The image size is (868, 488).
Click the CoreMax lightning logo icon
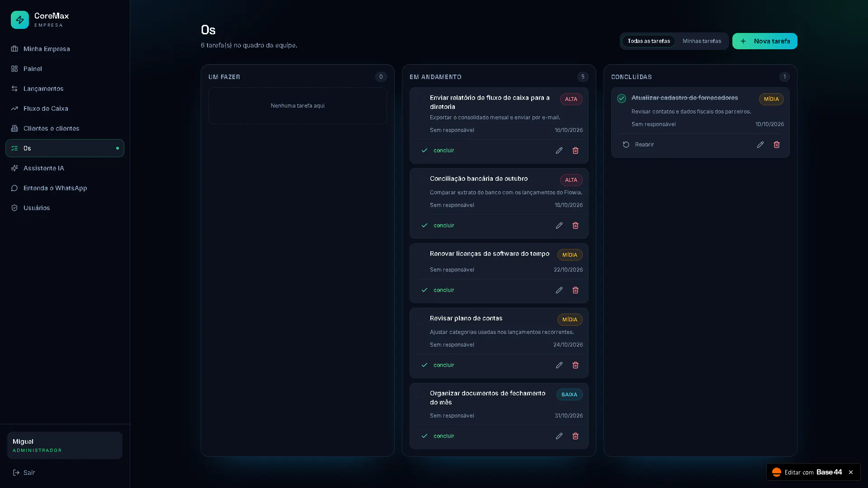point(20,20)
